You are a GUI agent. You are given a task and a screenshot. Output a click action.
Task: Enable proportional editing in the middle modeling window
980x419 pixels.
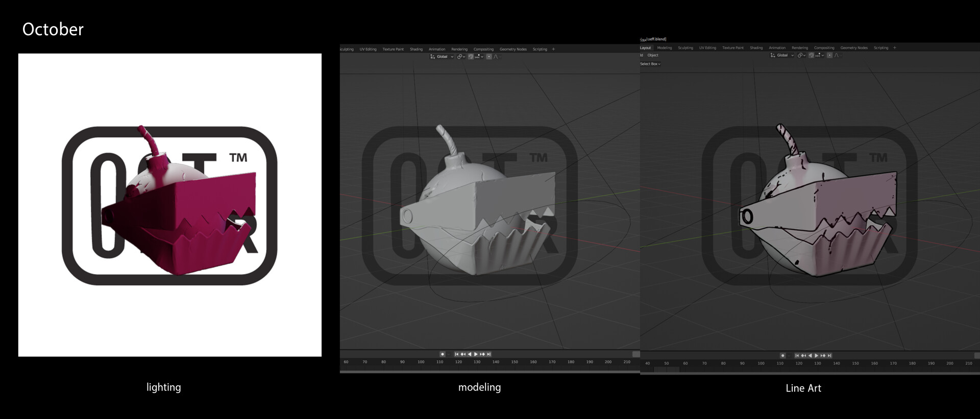tap(489, 57)
